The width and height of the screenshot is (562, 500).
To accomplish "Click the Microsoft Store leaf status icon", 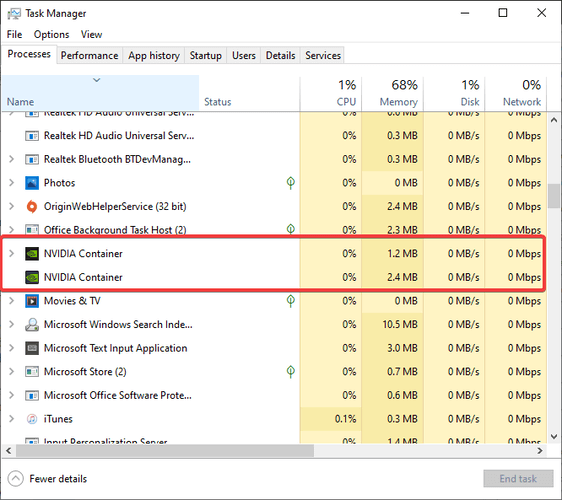I will (x=291, y=372).
